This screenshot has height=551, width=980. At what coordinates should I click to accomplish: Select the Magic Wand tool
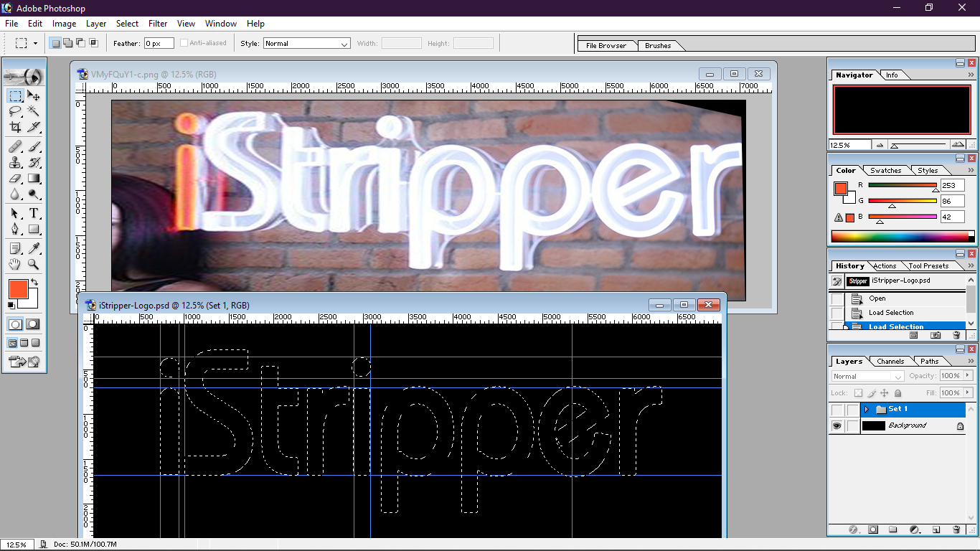tap(33, 111)
